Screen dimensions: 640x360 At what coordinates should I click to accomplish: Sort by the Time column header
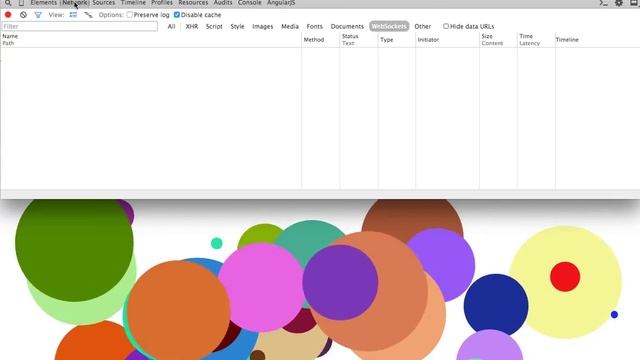(x=536, y=40)
